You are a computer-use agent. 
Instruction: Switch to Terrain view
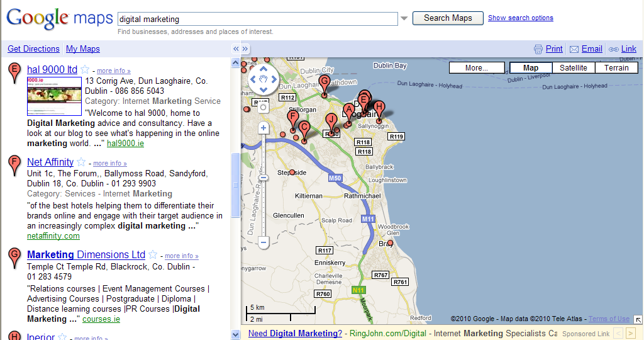tap(616, 68)
